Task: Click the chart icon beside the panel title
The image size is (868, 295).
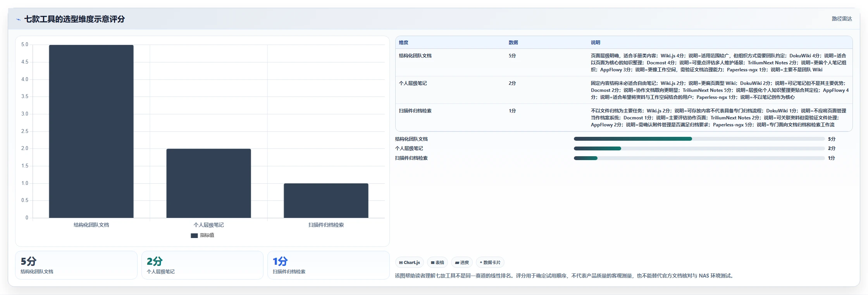Action: [18, 19]
